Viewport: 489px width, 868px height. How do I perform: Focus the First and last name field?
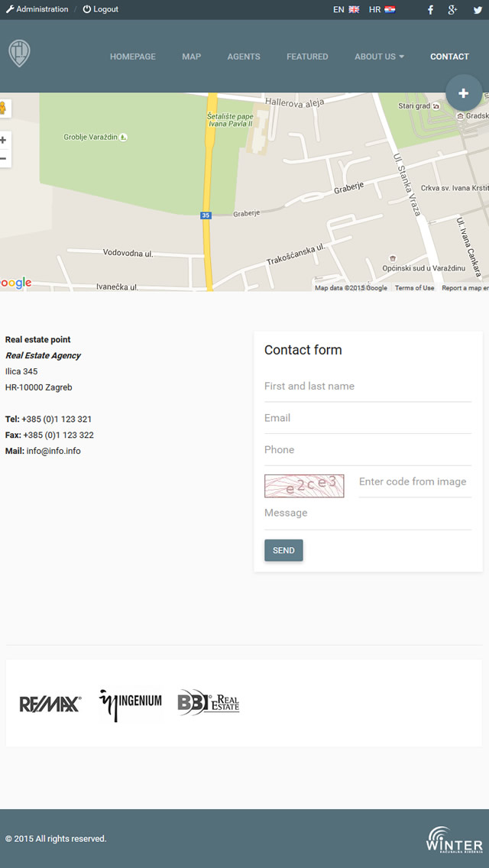(368, 387)
